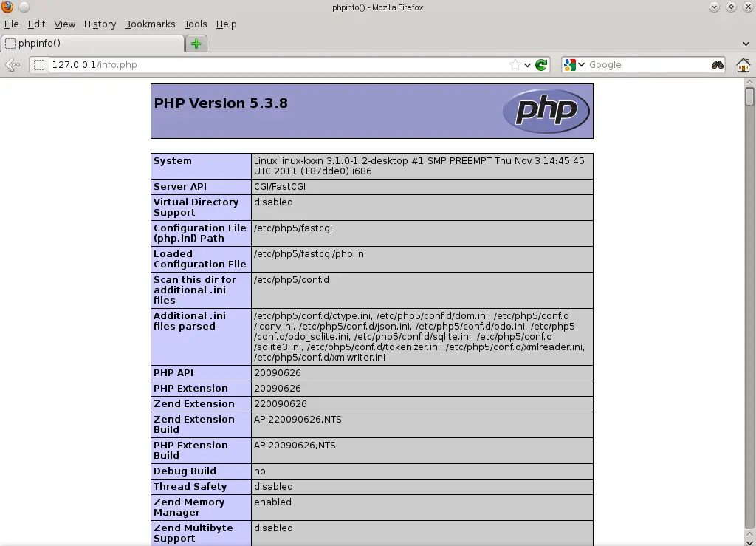Open the list all tabs dropdown
The width and height of the screenshot is (756, 546).
pyautogui.click(x=746, y=44)
